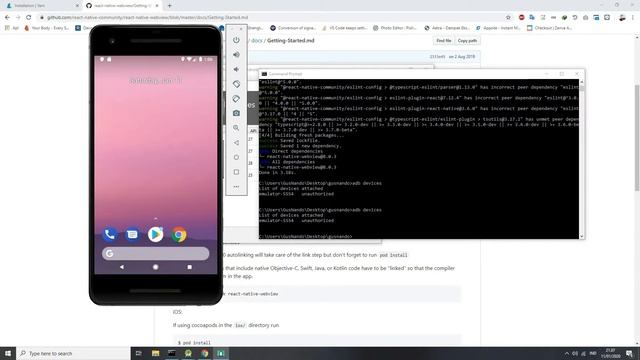640x360 pixels.
Task: Open the notification center icon
Action: pos(630,353)
